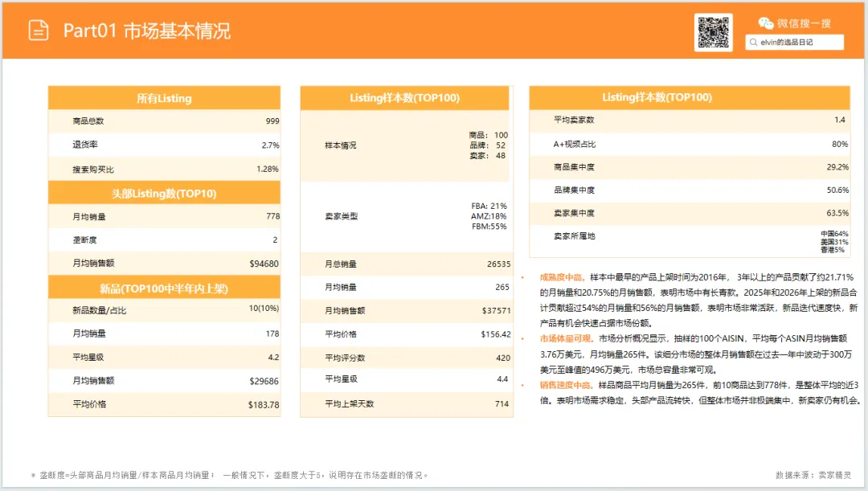Select the 中国64% entry
Viewport: 868px width, 491px height.
[x=834, y=234]
